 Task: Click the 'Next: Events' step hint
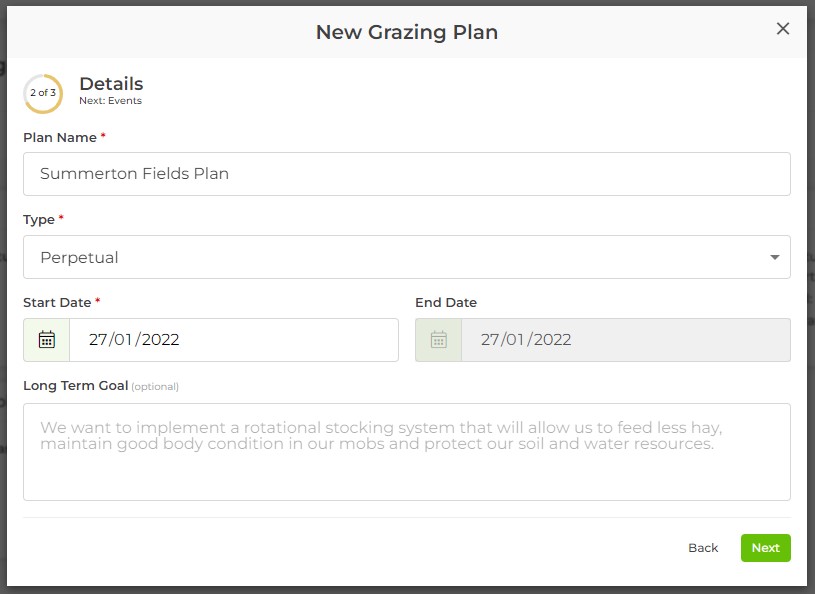pyautogui.click(x=110, y=101)
